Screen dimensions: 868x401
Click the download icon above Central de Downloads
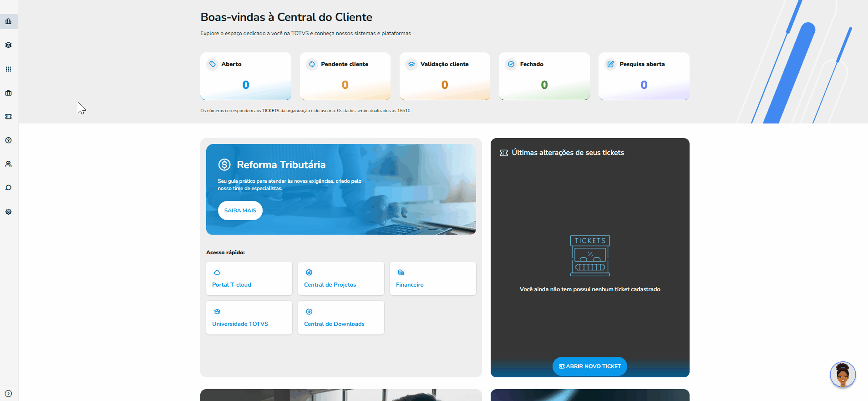coord(309,312)
